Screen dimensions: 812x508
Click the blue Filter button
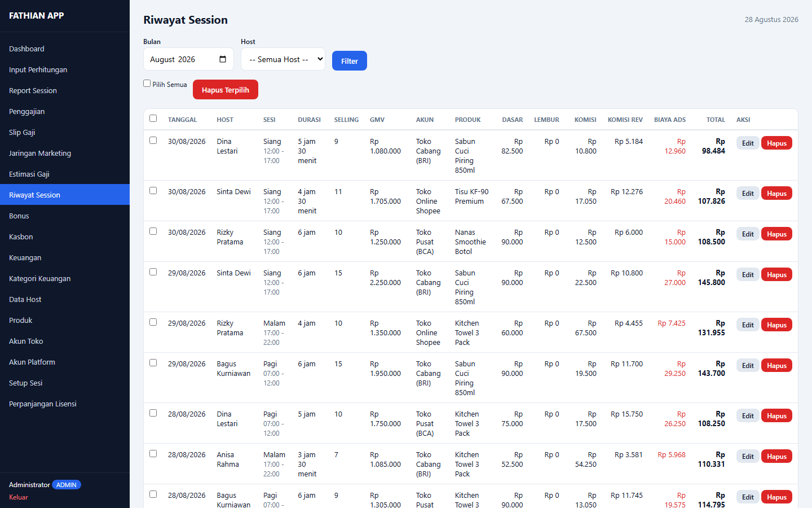[x=350, y=61]
